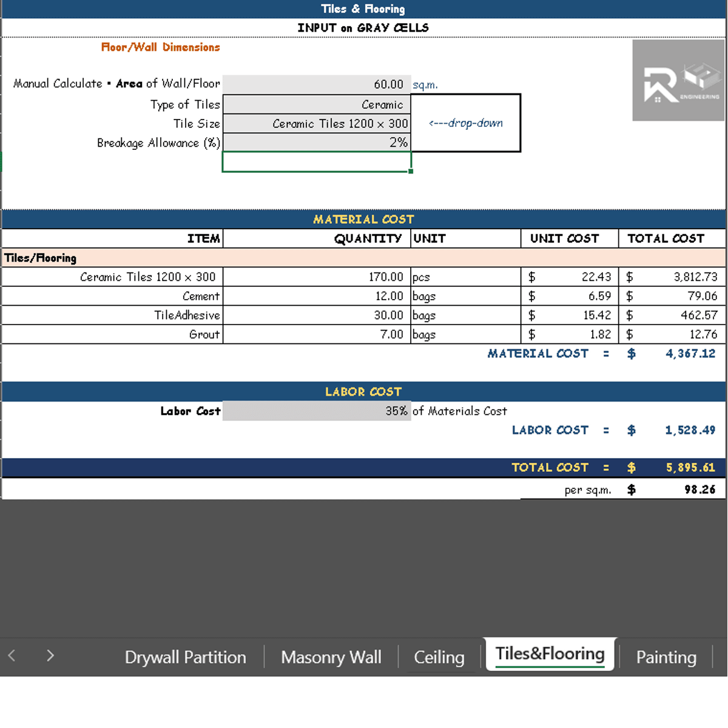The width and height of the screenshot is (728, 728).
Task: Switch to the Drywall Partition sheet tab
Action: tap(185, 657)
